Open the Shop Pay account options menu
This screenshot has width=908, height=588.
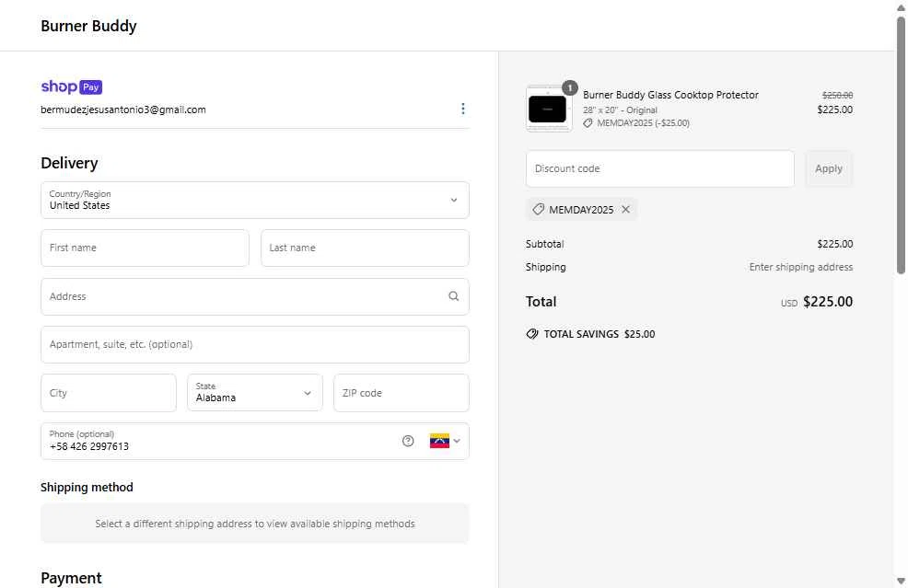tap(462, 109)
